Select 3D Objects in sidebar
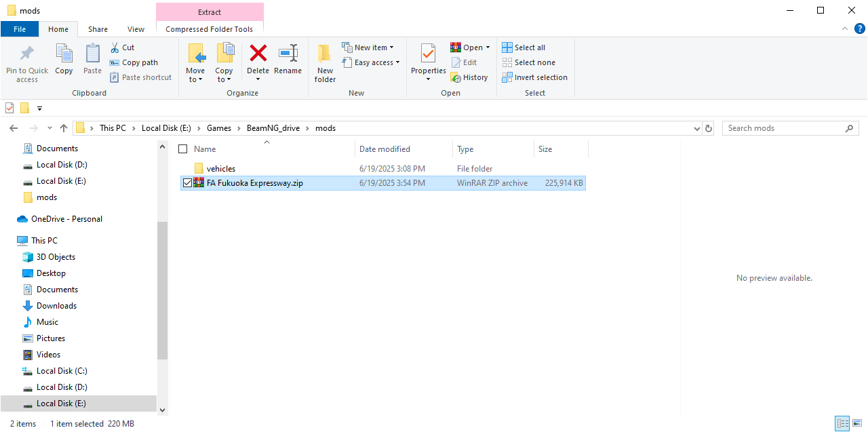This screenshot has width=868, height=432. pos(56,257)
